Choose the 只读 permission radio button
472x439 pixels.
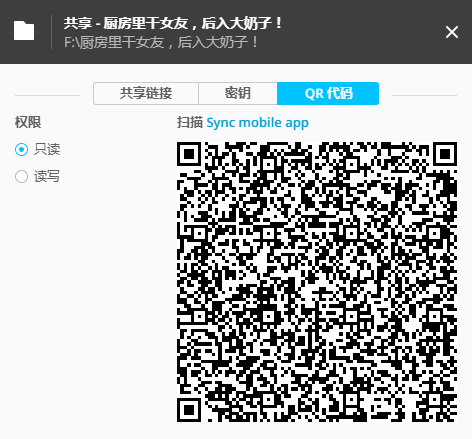click(x=21, y=149)
